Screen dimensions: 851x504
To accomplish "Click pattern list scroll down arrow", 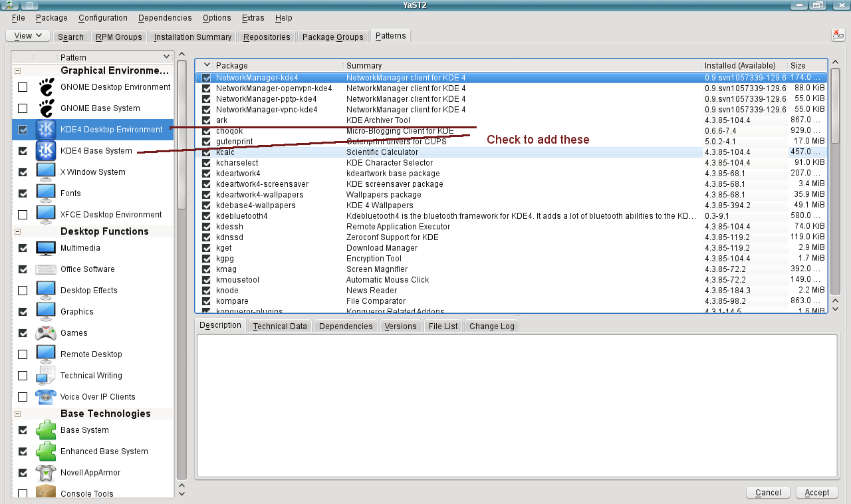I will (182, 493).
